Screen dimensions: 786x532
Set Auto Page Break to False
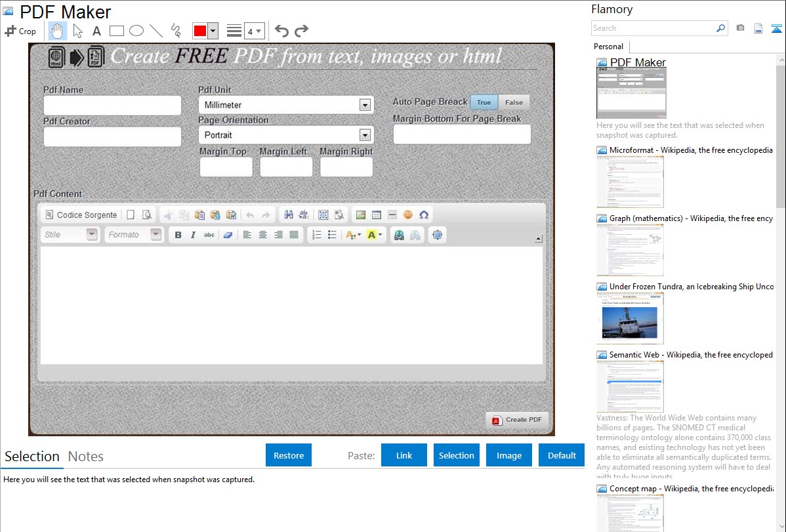[514, 102]
